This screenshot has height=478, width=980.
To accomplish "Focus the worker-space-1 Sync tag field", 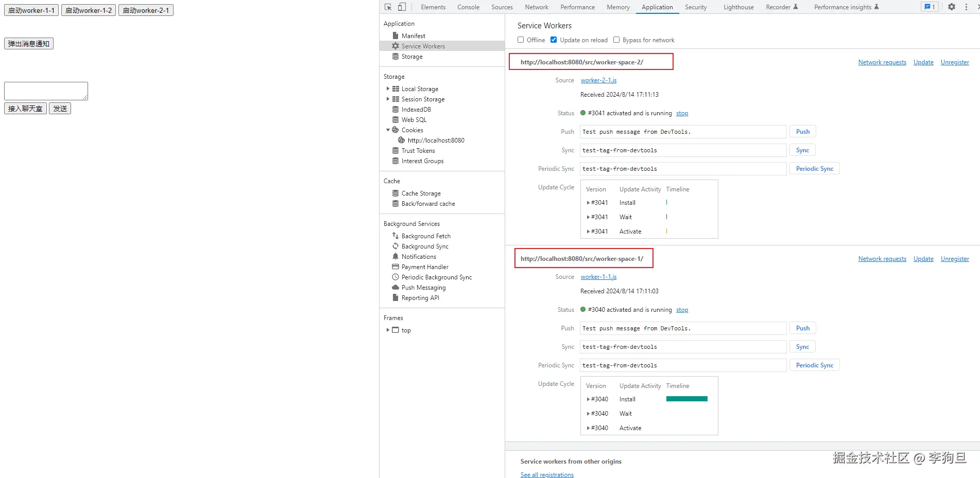I will coord(683,347).
